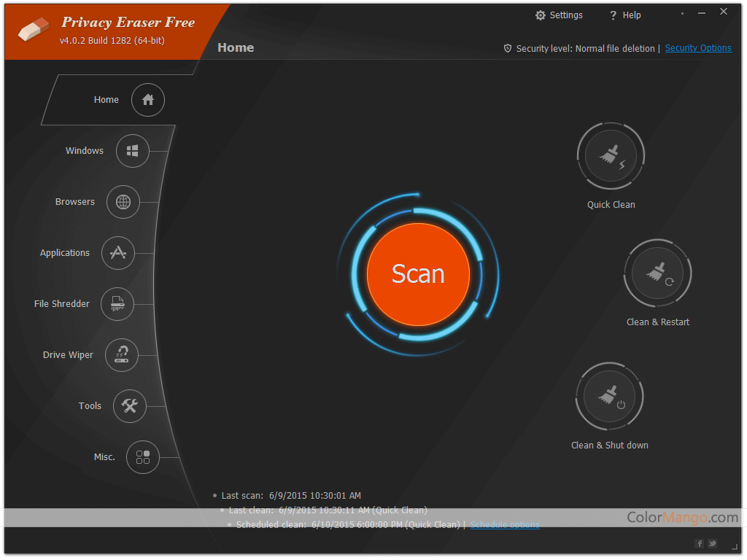This screenshot has width=747, height=560.
Task: Click the eraser logo icon
Action: [34, 29]
